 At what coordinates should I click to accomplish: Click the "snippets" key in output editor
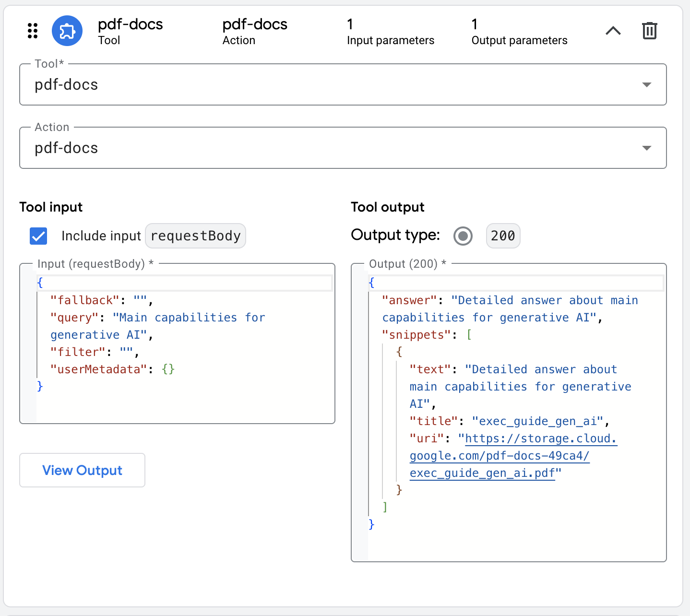416,335
